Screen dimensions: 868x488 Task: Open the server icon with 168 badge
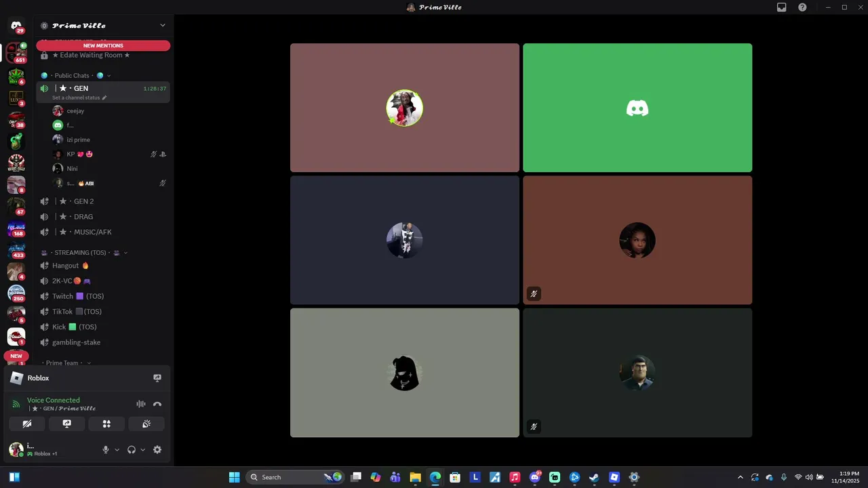(16, 228)
